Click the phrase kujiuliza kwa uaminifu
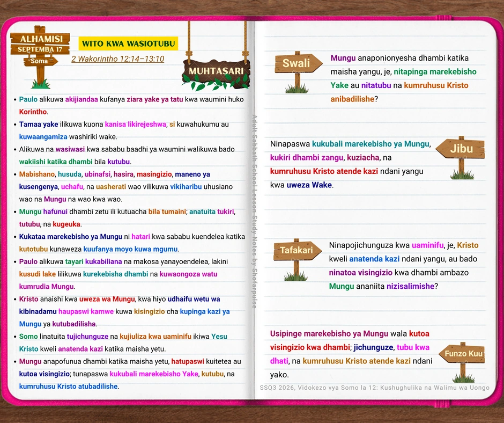This screenshot has width=504, height=423. tap(155, 337)
